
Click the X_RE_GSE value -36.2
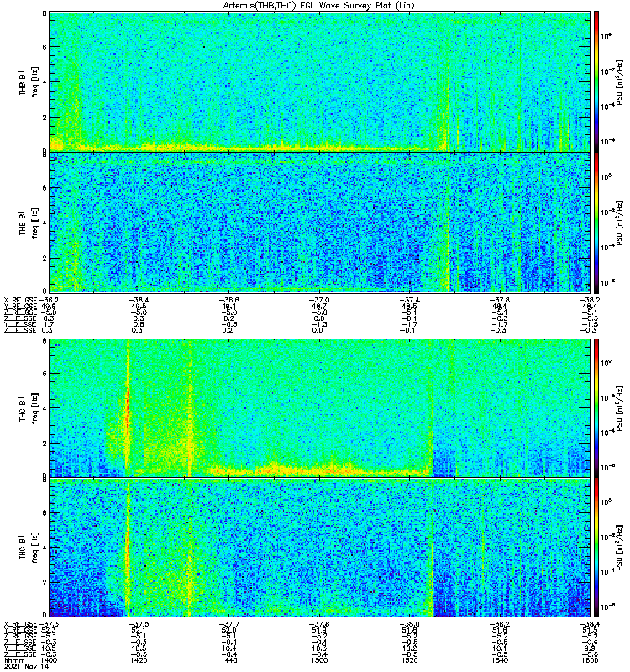49,300
